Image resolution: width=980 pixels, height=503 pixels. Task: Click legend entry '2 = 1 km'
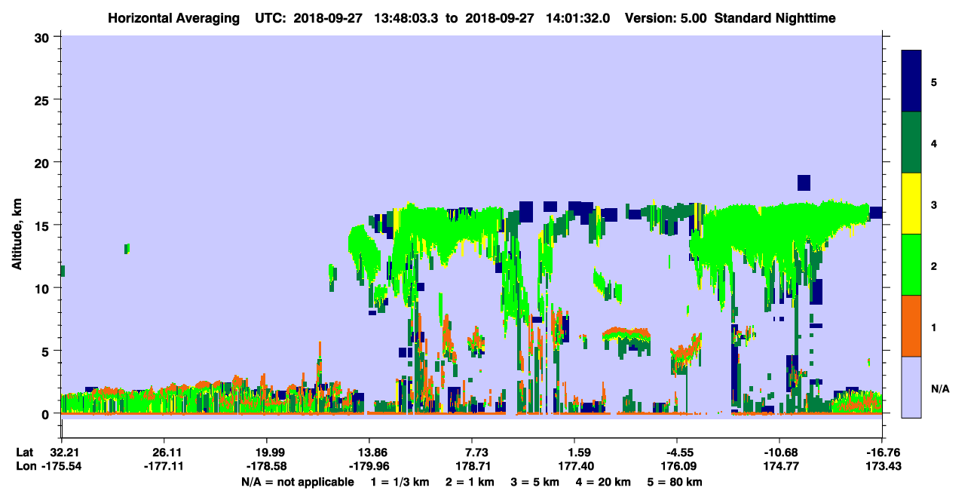coord(470,482)
